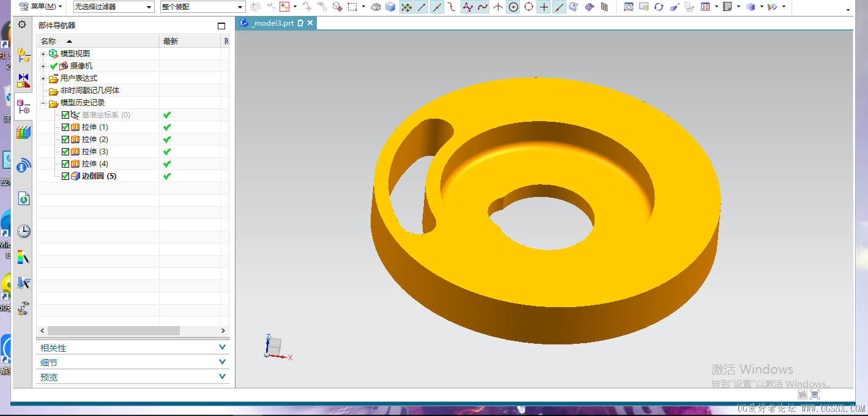Expand the 相关性 panel section
This screenshot has width=868, height=416.
pyautogui.click(x=133, y=347)
